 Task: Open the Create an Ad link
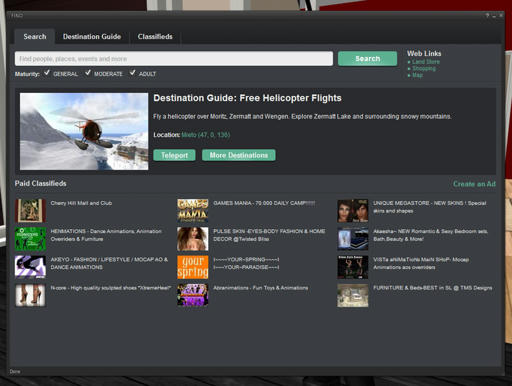click(x=474, y=184)
